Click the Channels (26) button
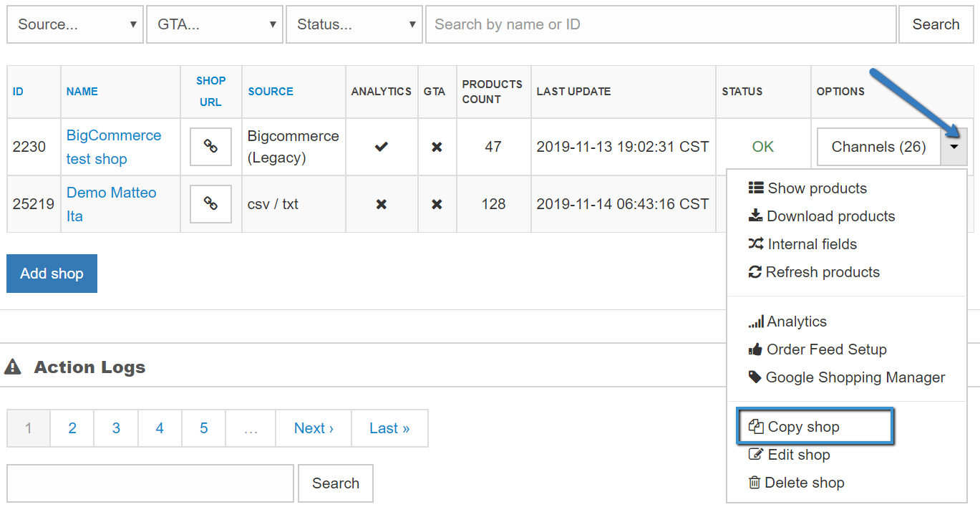The image size is (980, 507). 879,147
